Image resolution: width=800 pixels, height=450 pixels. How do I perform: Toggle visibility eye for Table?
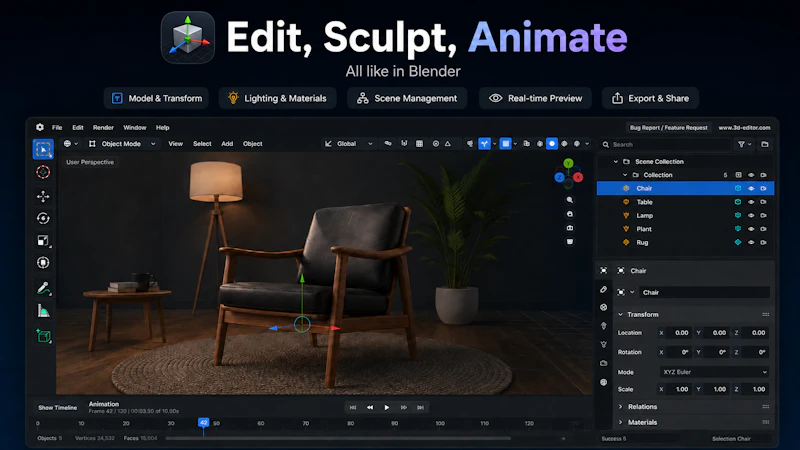pos(751,202)
